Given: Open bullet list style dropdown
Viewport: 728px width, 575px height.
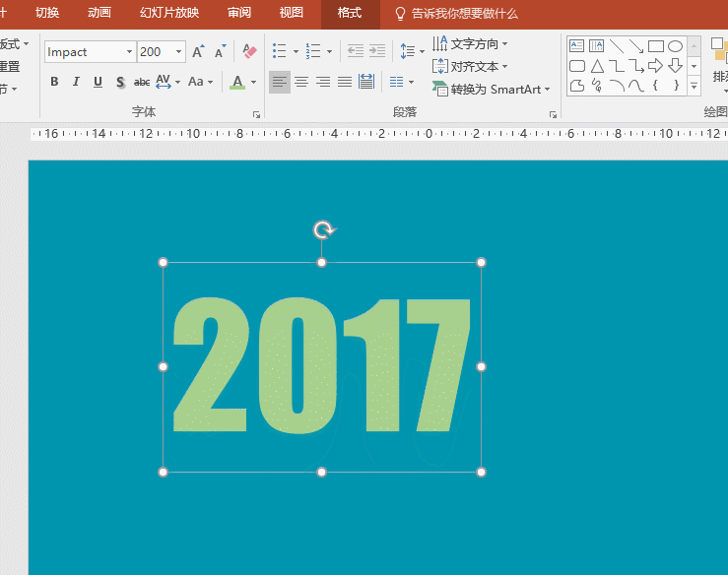Looking at the screenshot, I should (296, 51).
